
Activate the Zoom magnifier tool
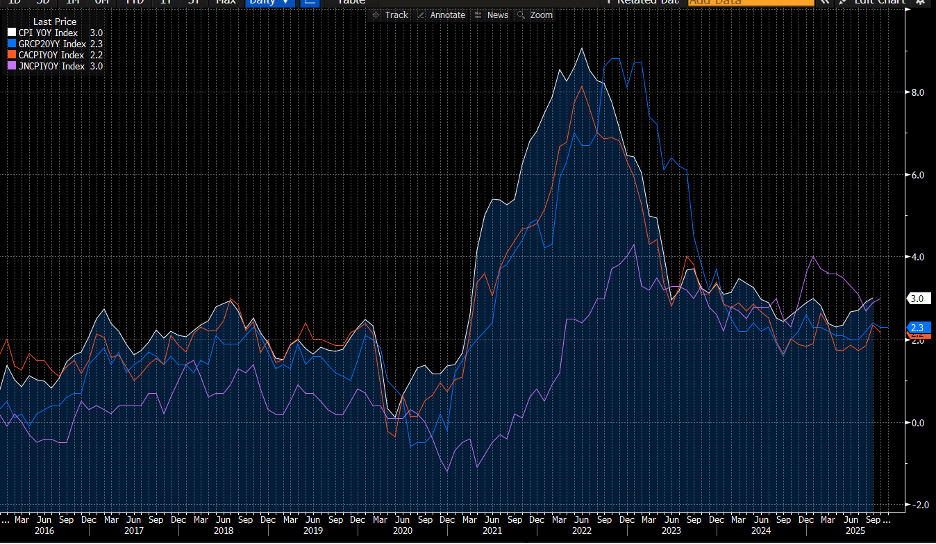tap(522, 15)
